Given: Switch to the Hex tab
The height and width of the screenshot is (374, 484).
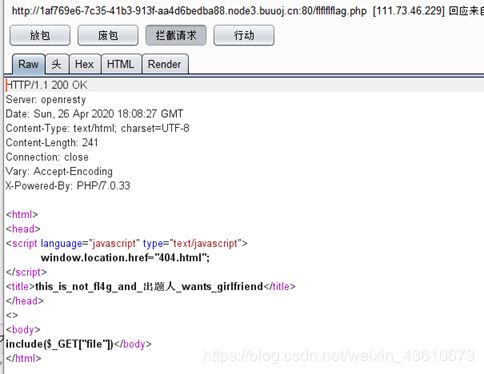Looking at the screenshot, I should pos(84,64).
